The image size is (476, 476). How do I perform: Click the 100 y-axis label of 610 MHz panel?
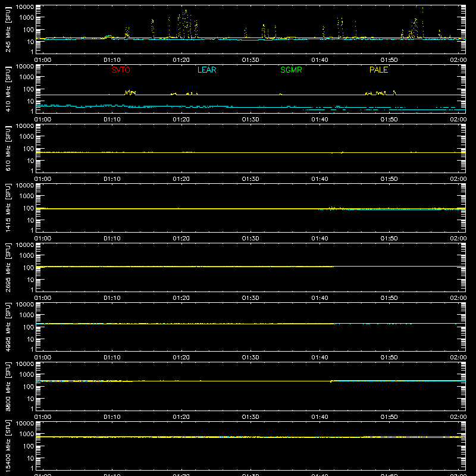(29, 149)
